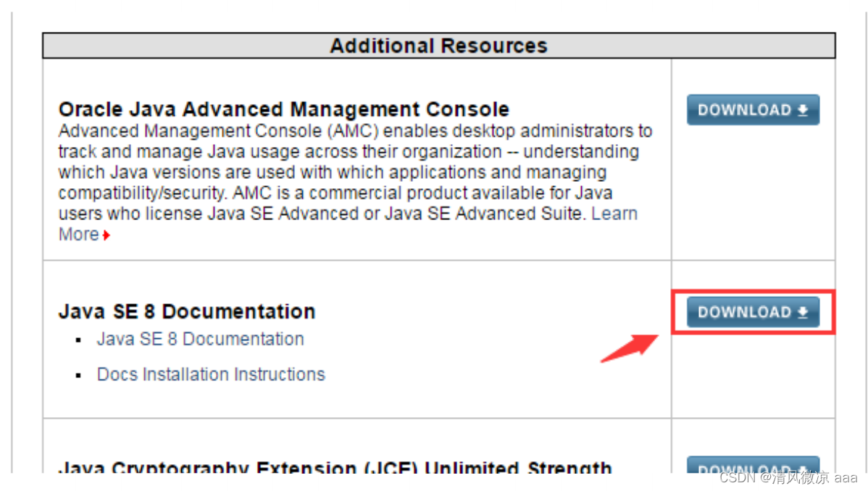Click download arrow icon in highlighted Documentation button
Screen dimensions: 868x491
tap(803, 312)
